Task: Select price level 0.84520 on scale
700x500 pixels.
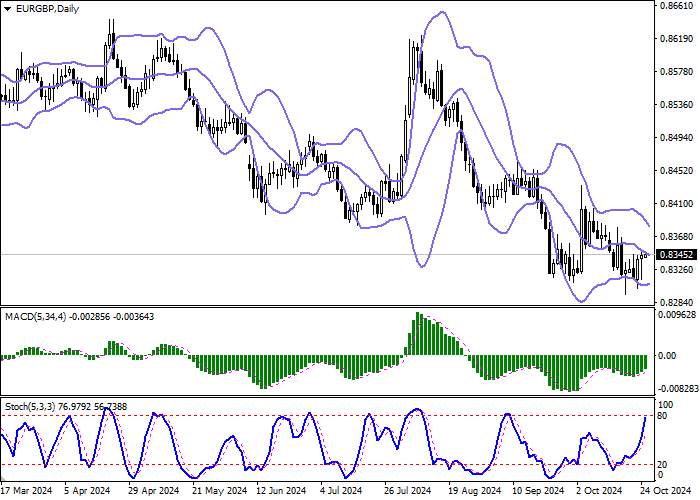Action: [676, 171]
